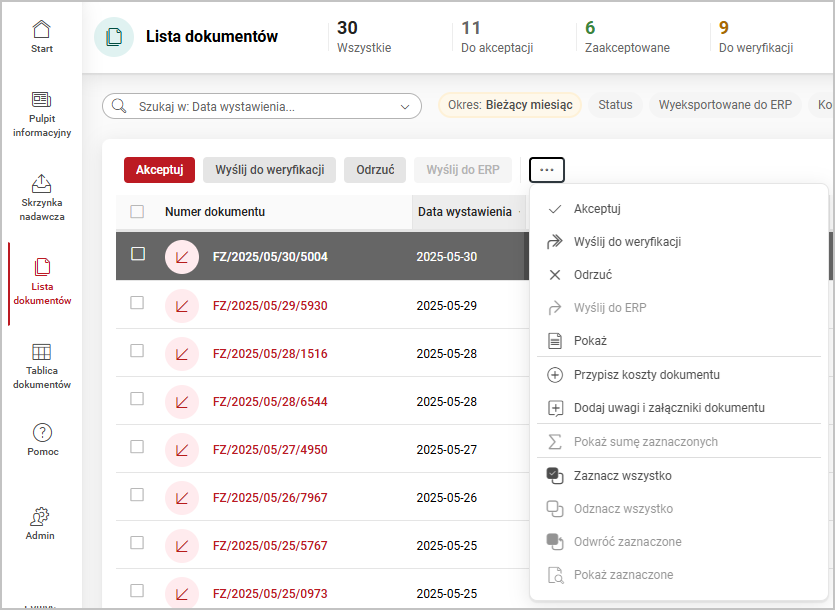Open document link FZ/2025/05/25/0973
The height and width of the screenshot is (610, 835).
[270, 593]
